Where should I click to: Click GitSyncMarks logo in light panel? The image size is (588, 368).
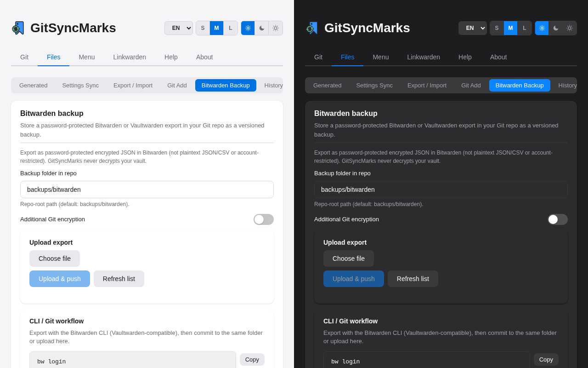(x=18, y=28)
